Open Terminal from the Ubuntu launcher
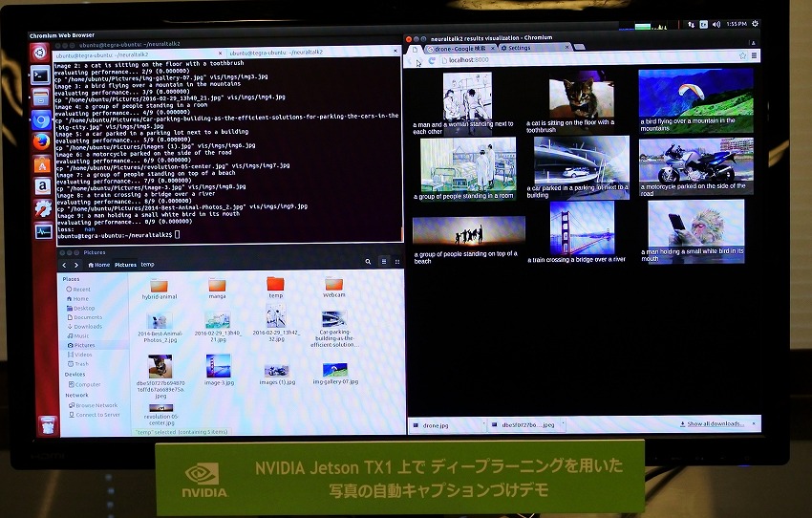The width and height of the screenshot is (812, 518). coord(40,74)
